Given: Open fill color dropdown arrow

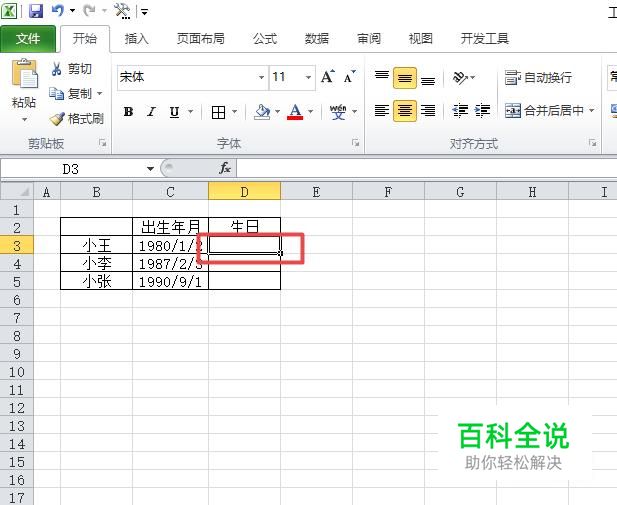Looking at the screenshot, I should click(277, 112).
